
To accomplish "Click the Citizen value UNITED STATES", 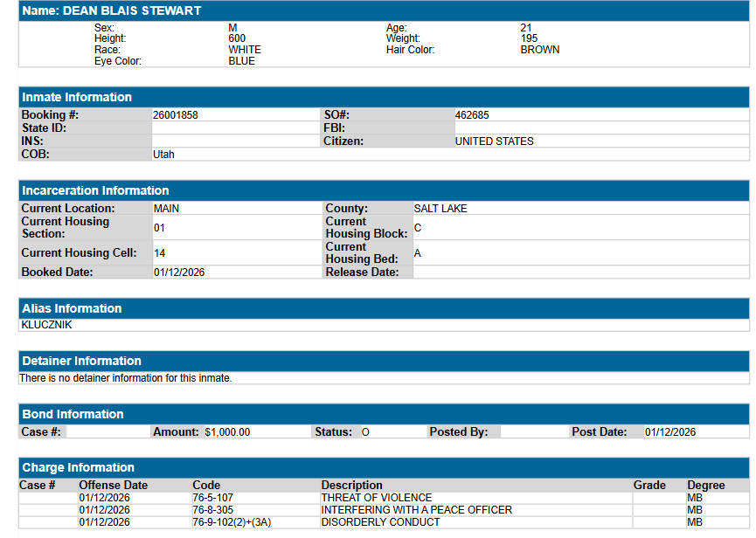I will pyautogui.click(x=494, y=141).
